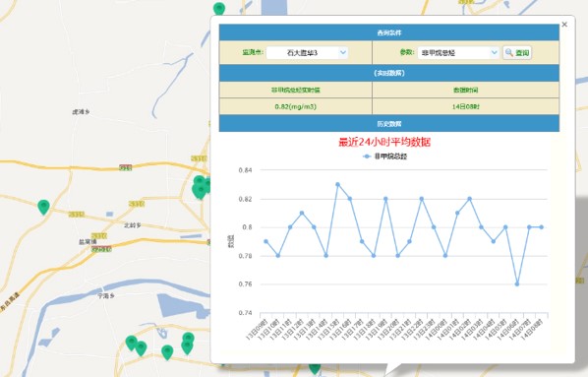This screenshot has width=588, height=377.
Task: Select the southern marker right of the leftmost
Action: [141, 348]
